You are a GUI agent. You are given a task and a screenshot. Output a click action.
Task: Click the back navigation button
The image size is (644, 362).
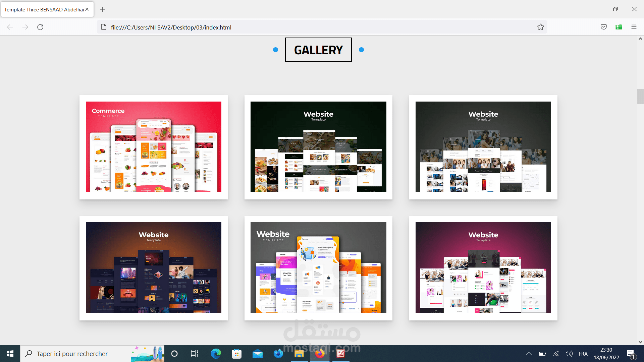10,27
